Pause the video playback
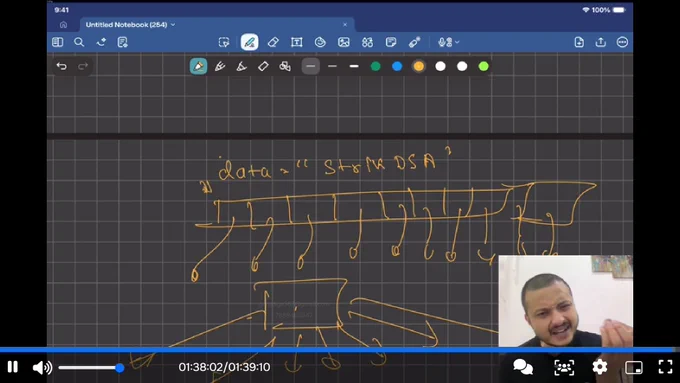The image size is (680, 383). 13,367
